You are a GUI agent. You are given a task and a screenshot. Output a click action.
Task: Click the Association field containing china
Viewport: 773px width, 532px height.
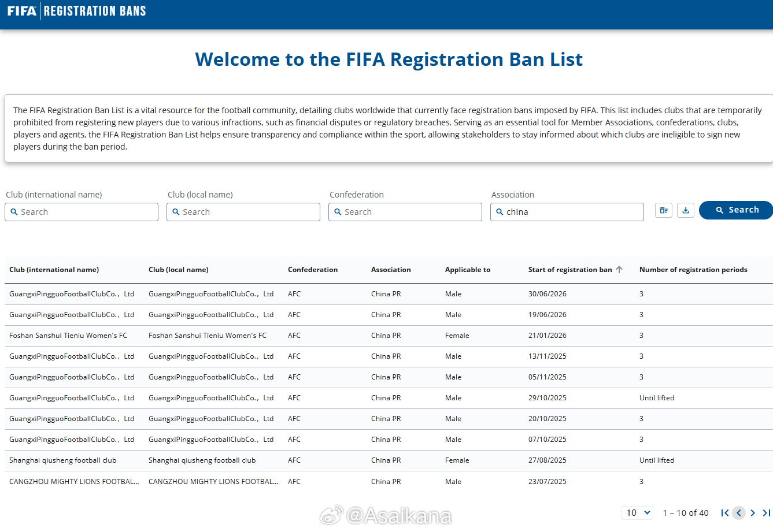click(x=567, y=212)
